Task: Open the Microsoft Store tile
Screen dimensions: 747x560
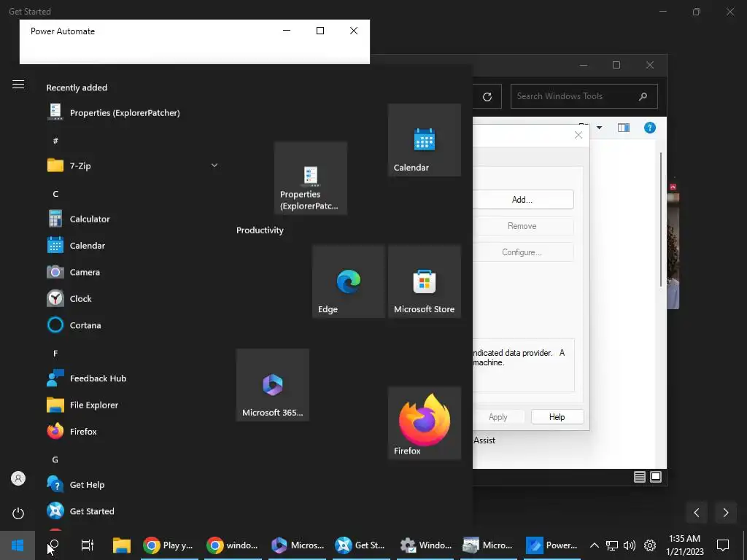Action: tap(425, 281)
